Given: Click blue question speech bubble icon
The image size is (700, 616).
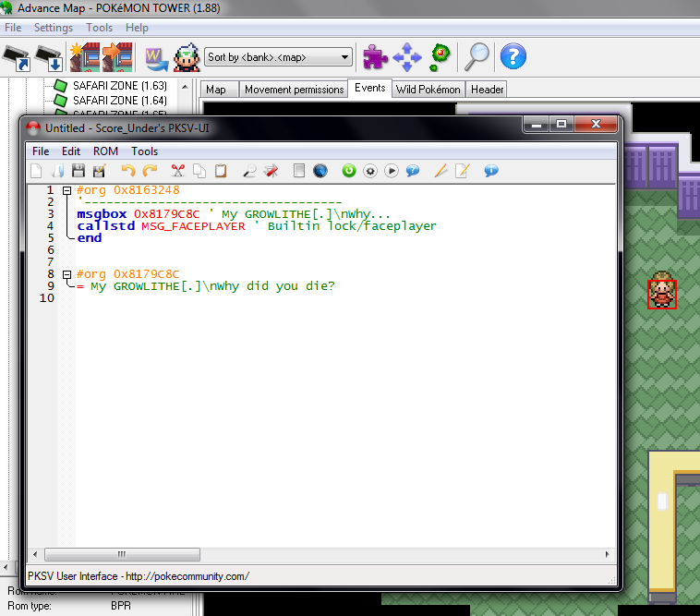Looking at the screenshot, I should [x=413, y=171].
